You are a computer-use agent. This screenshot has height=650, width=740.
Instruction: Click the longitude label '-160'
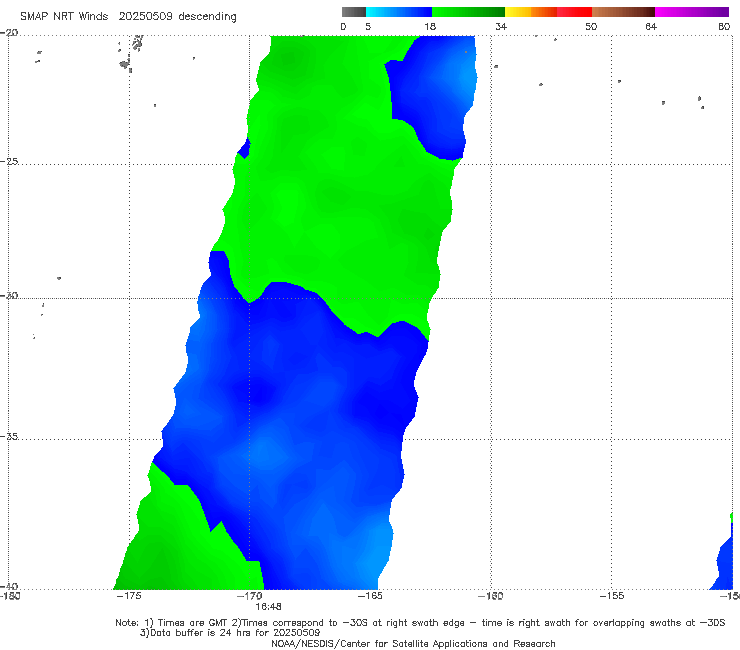(491, 596)
